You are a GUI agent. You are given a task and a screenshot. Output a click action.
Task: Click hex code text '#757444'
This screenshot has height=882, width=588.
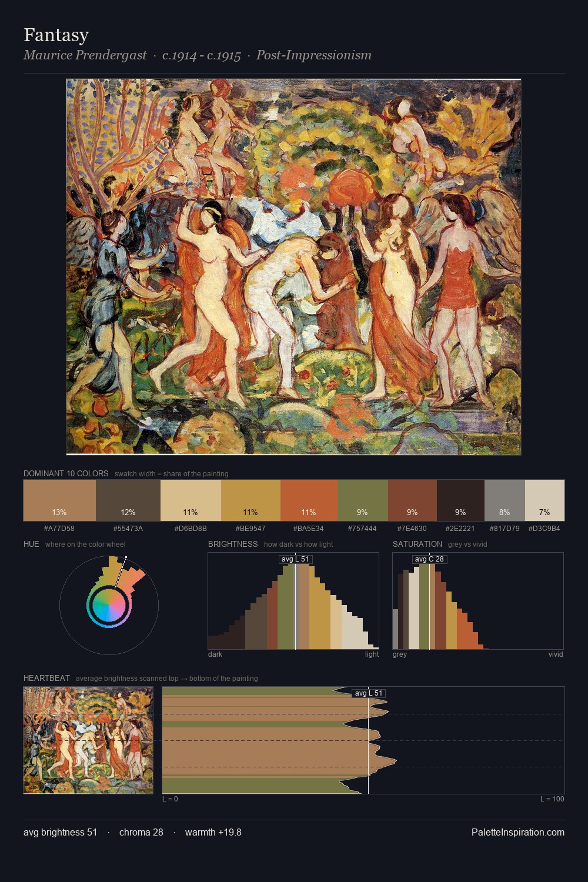click(x=363, y=529)
